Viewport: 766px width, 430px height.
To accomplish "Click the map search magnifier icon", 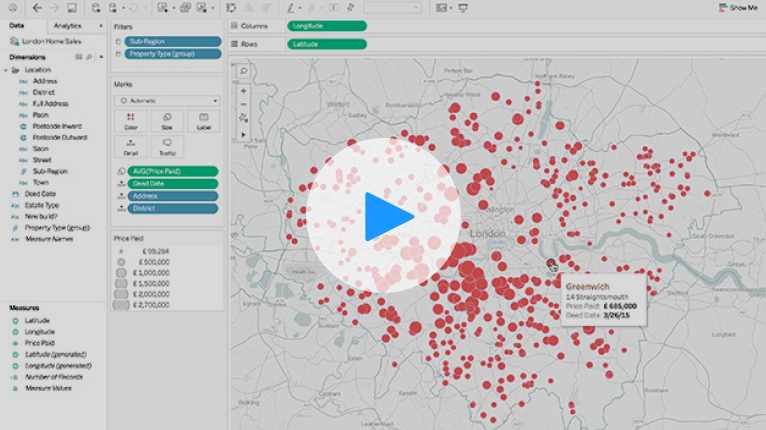I will 243,72.
